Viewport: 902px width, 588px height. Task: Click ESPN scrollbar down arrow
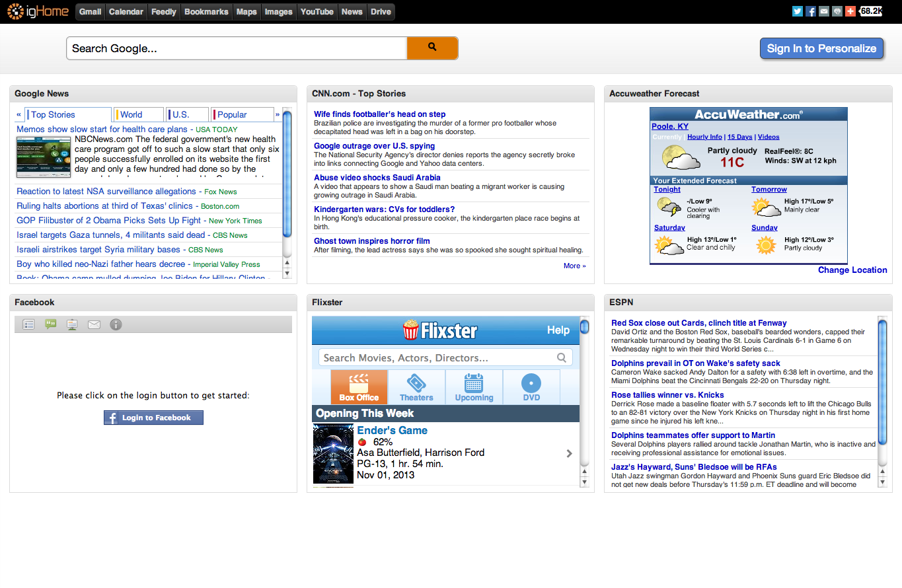pos(882,482)
